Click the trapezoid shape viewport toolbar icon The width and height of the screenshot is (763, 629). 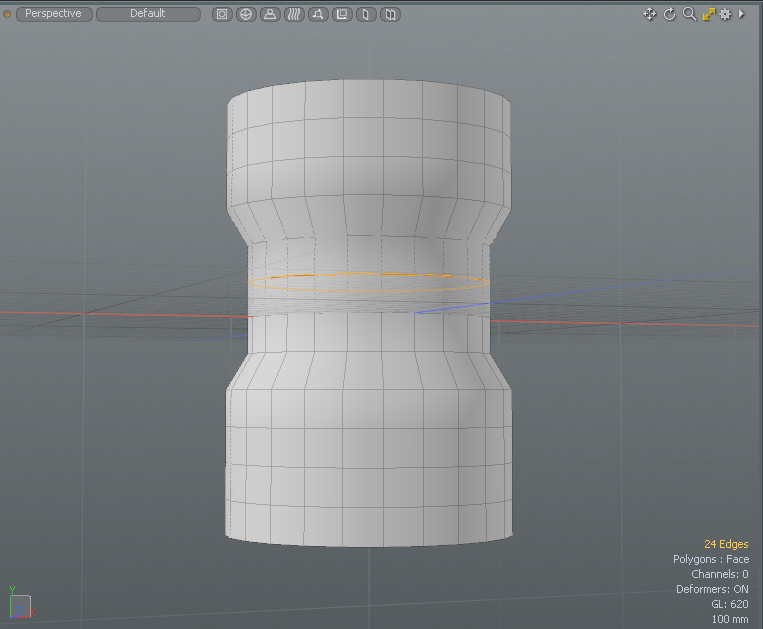318,14
